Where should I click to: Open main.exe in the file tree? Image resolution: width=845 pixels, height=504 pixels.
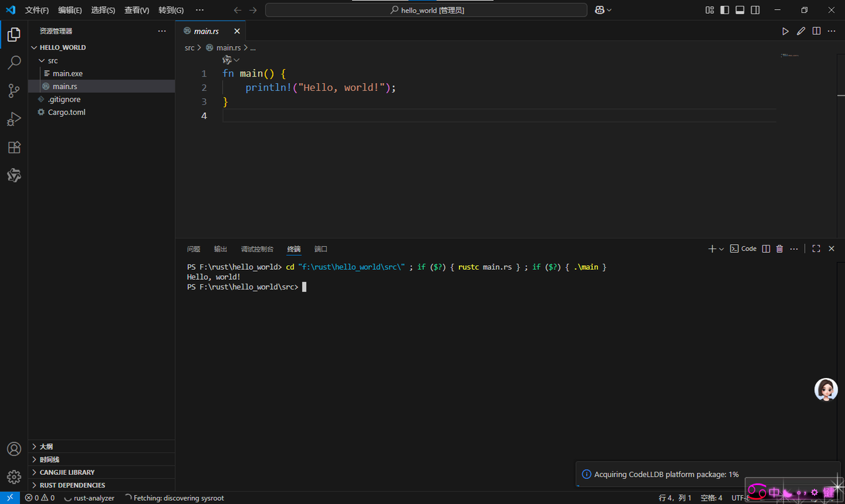[102, 73]
